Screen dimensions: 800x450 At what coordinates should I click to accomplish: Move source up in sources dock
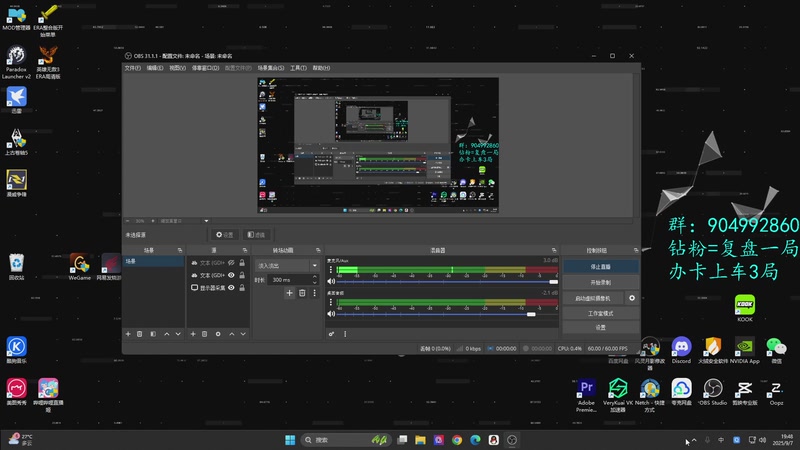232,334
